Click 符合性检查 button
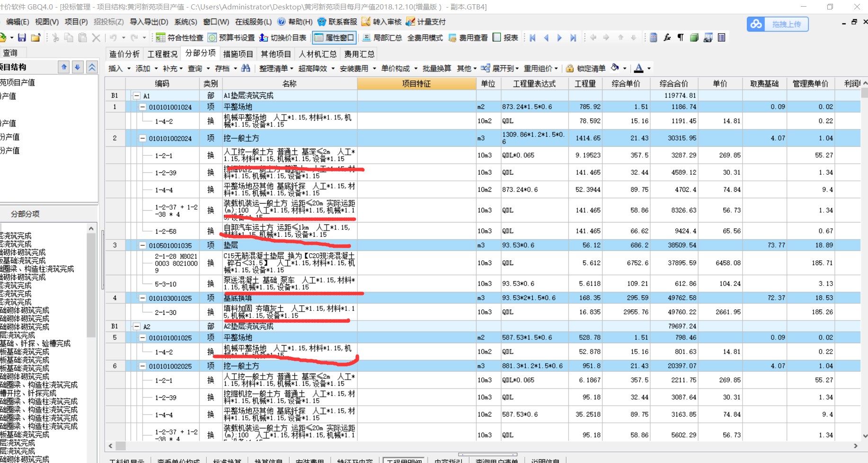 (180, 38)
